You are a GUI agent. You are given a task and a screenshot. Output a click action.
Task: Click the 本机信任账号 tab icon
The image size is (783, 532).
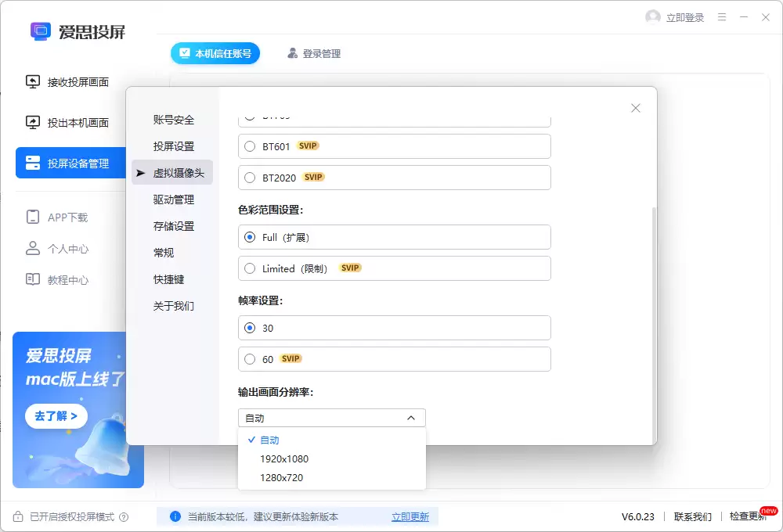[185, 53]
